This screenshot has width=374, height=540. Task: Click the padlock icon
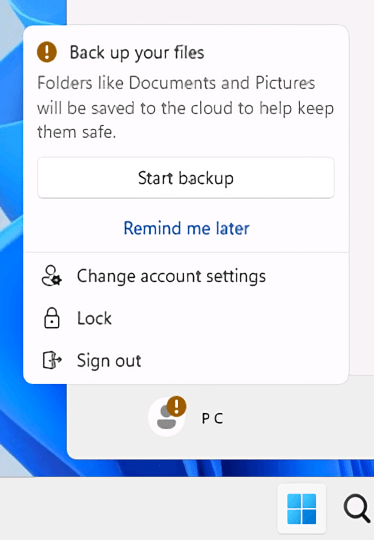52,318
